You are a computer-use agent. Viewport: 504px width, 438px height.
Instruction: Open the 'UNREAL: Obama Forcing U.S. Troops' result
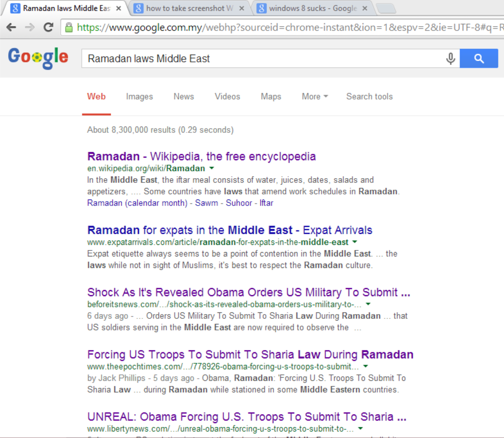point(247,417)
